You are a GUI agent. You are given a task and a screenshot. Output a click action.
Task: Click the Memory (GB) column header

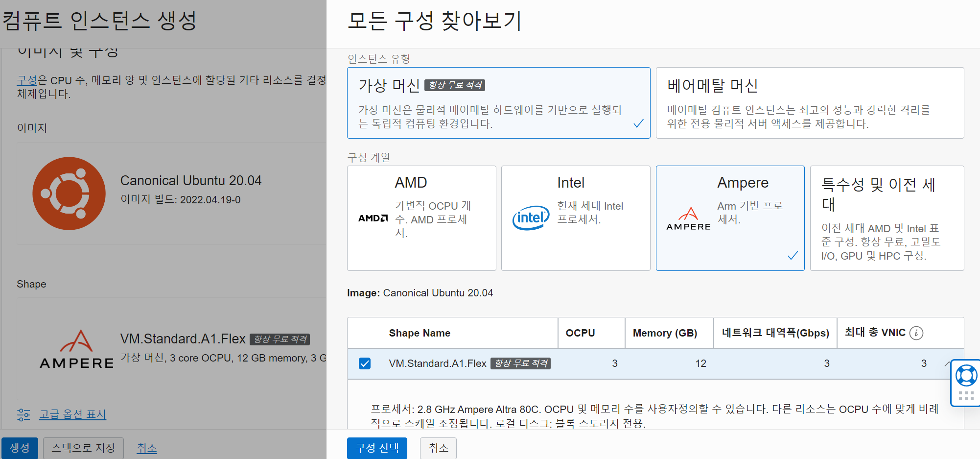[x=665, y=333]
